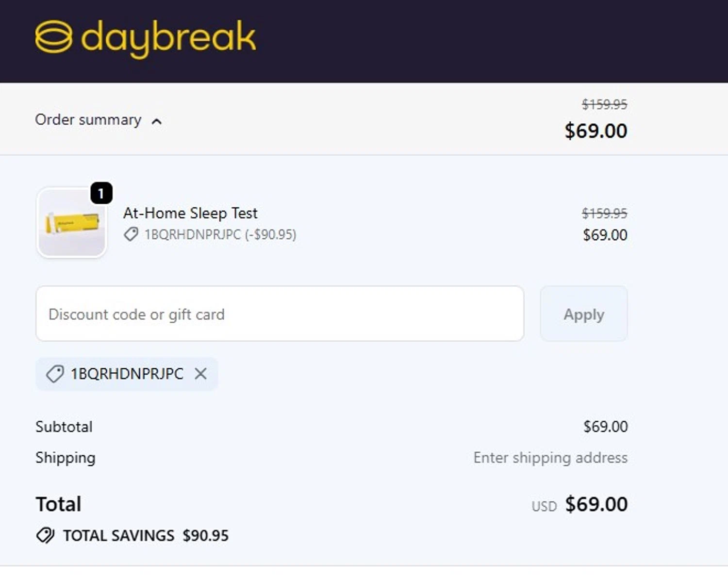Click the quantity badge on the product image

[101, 194]
